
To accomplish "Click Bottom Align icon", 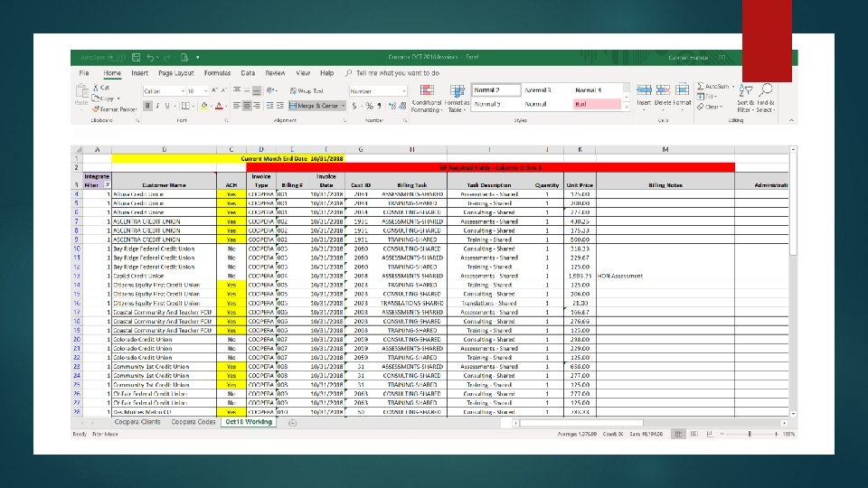I will [257, 90].
